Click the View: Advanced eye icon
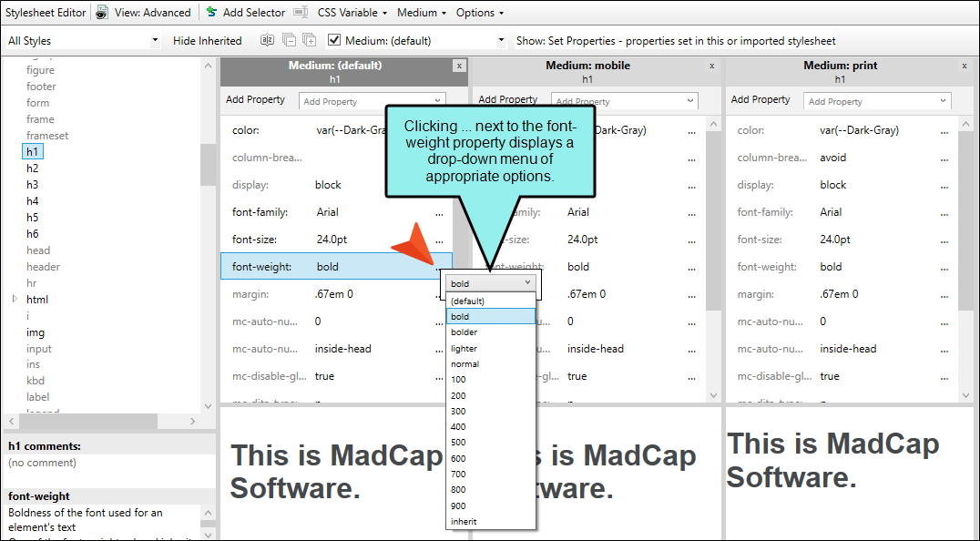 [x=103, y=13]
